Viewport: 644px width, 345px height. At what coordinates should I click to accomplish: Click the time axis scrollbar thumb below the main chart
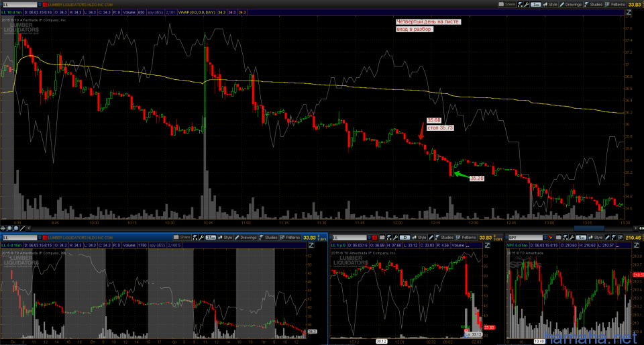pyautogui.click(x=590, y=228)
